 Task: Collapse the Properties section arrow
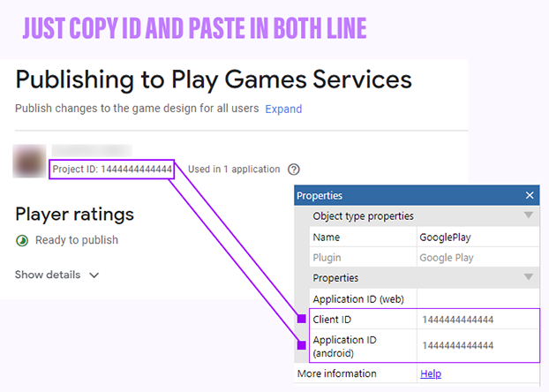[x=529, y=277]
